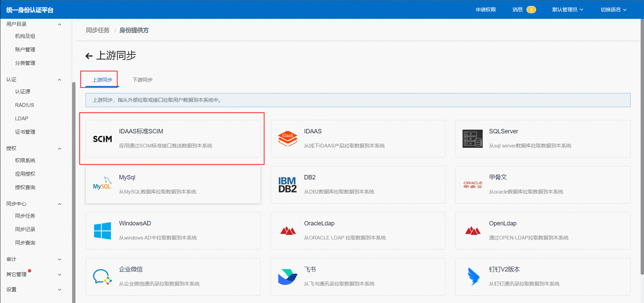Open the 默认管理员 dropdown menu
The height and width of the screenshot is (303, 644).
click(x=568, y=10)
